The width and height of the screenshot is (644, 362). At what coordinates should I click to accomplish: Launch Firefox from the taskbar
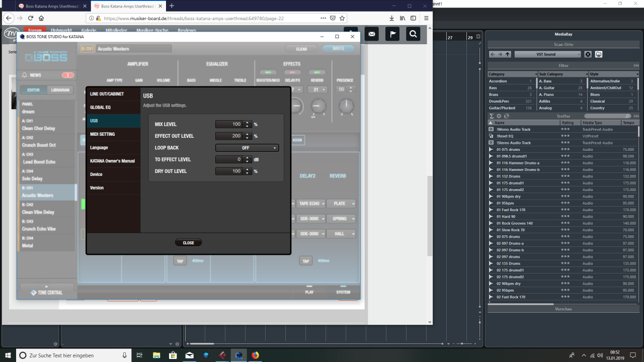coord(255,355)
